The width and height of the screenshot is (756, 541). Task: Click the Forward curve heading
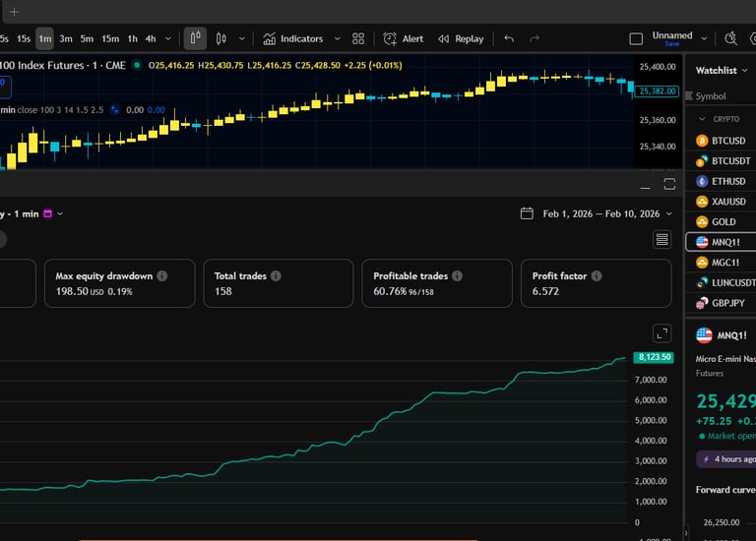pos(725,490)
